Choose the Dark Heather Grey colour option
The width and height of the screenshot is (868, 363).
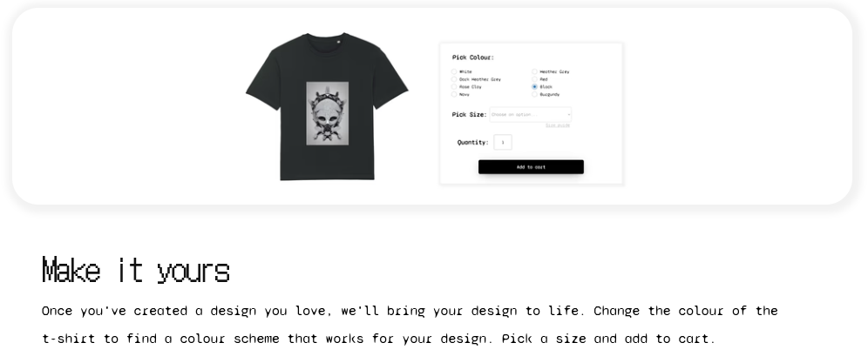pyautogui.click(x=454, y=79)
